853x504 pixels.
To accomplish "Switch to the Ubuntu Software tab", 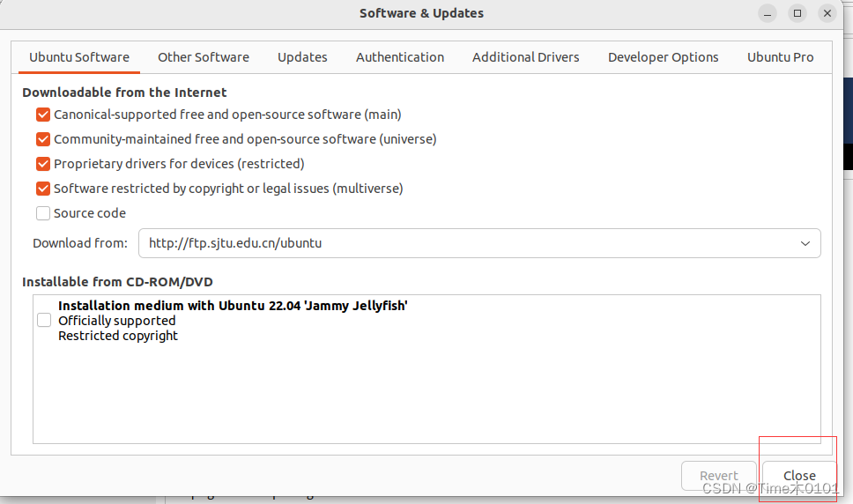I will pos(79,57).
